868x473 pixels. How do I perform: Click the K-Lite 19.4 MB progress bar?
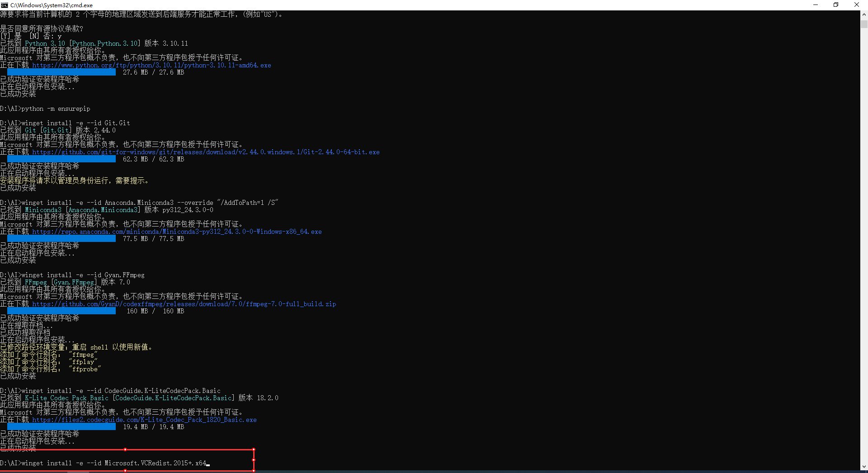click(61, 427)
